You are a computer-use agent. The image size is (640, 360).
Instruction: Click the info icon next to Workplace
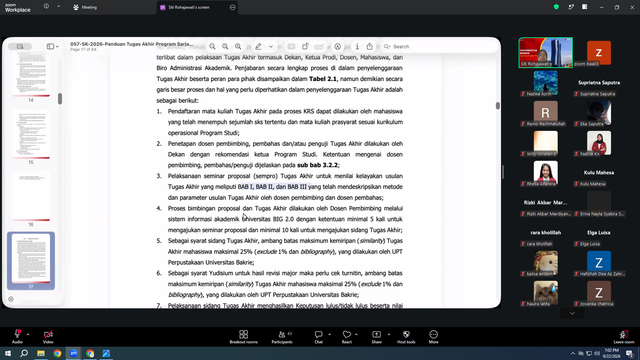(46, 7)
